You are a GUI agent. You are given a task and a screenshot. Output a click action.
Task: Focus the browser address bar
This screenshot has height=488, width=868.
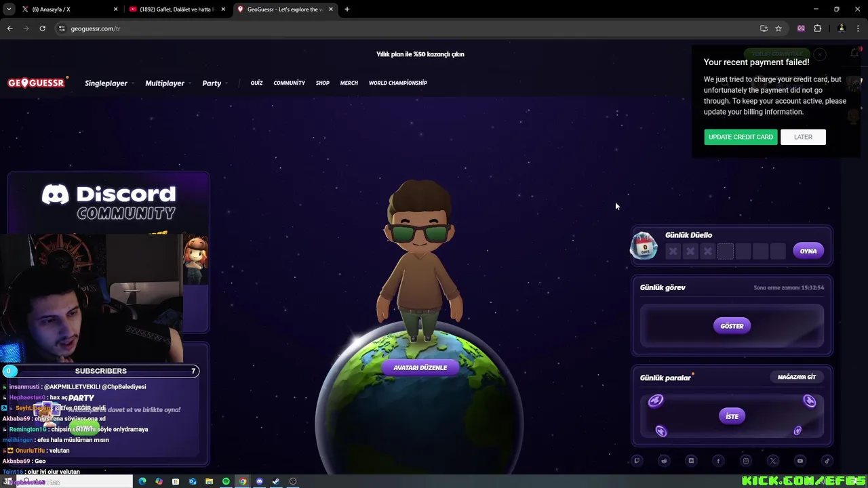[407, 28]
